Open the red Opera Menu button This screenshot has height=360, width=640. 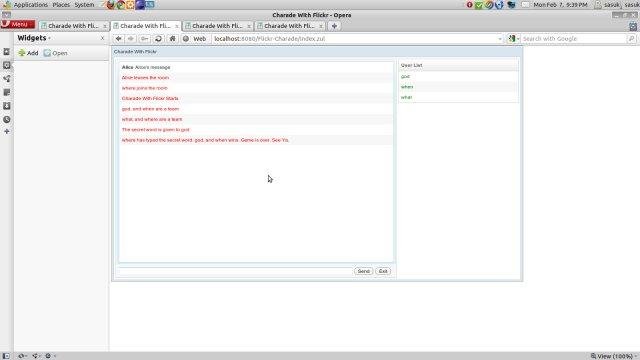(x=18, y=24)
